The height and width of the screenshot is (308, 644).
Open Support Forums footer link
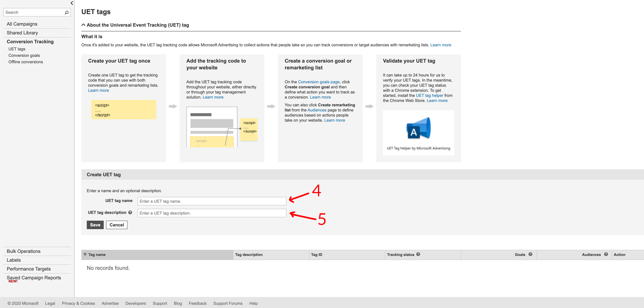[x=228, y=303]
